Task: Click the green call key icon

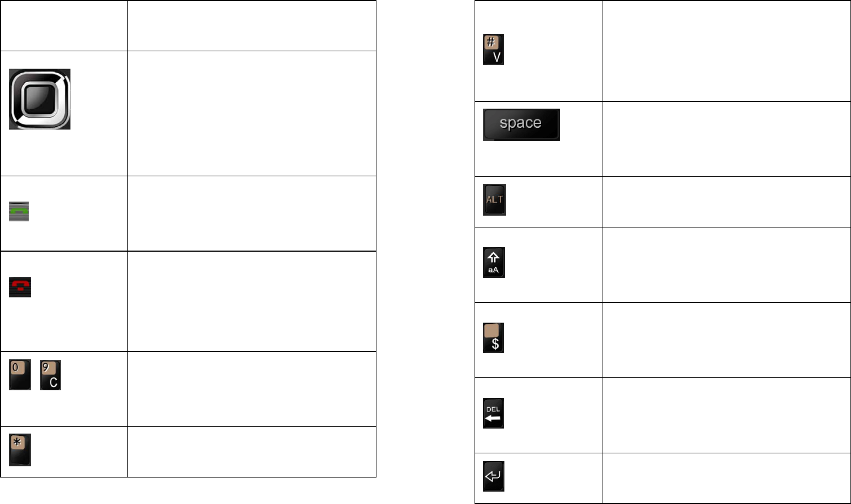Action: coord(19,211)
